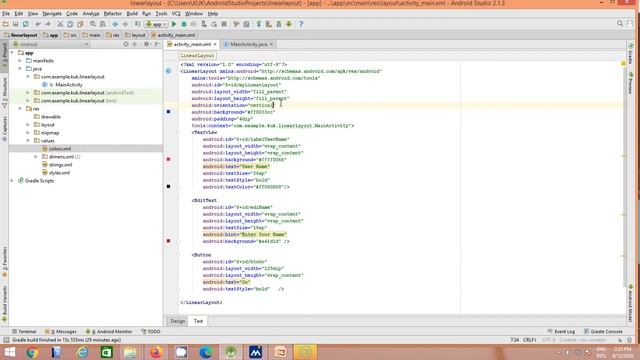Click the Navigate Back arrow icon
640x360 pixels.
(x=115, y=24)
